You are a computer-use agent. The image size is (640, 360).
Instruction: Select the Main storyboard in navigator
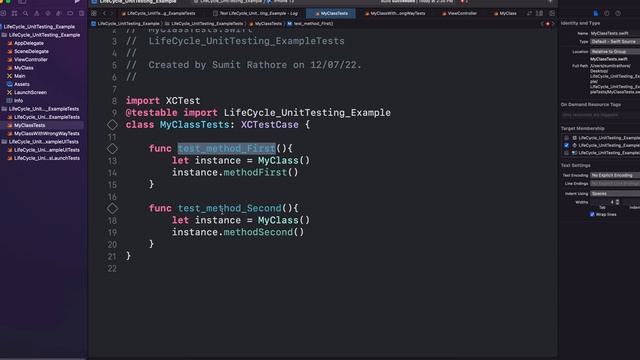pyautogui.click(x=20, y=76)
